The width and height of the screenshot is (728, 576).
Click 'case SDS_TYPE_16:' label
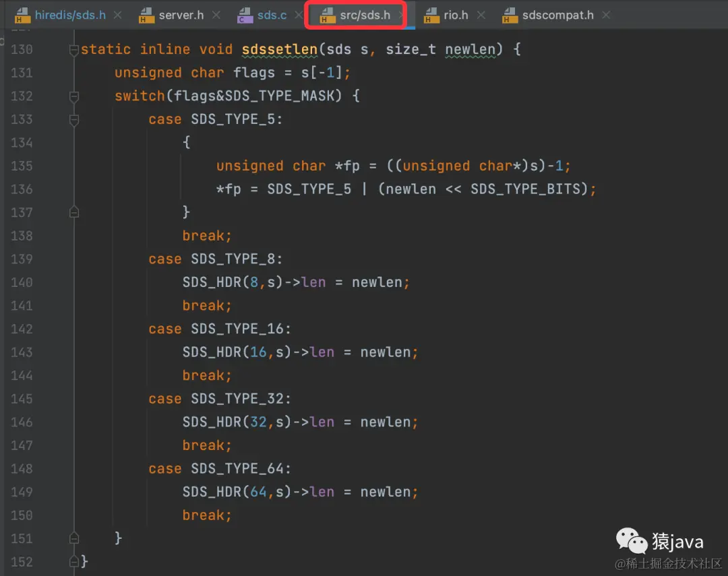tap(220, 329)
